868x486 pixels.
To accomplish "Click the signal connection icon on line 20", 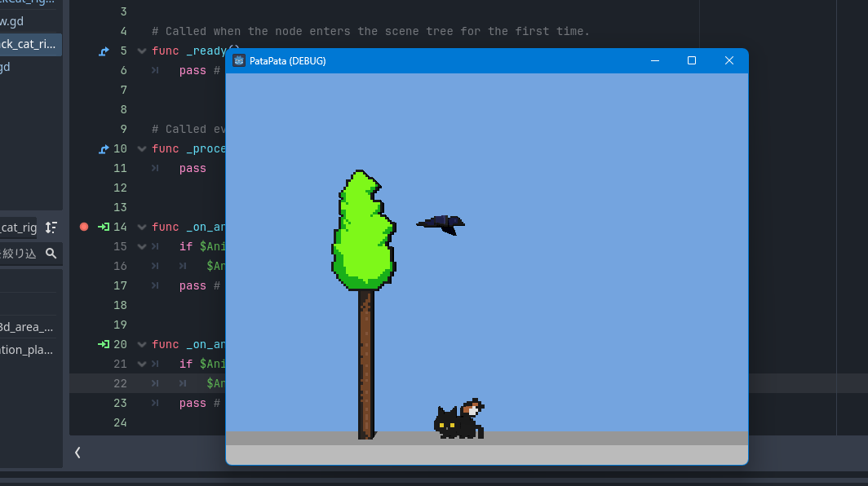I will pyautogui.click(x=104, y=344).
